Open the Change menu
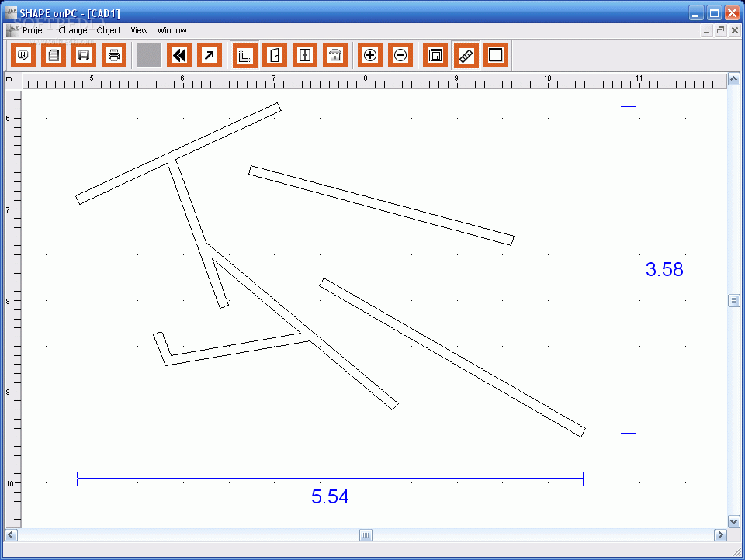The width and height of the screenshot is (745, 560). [x=73, y=30]
